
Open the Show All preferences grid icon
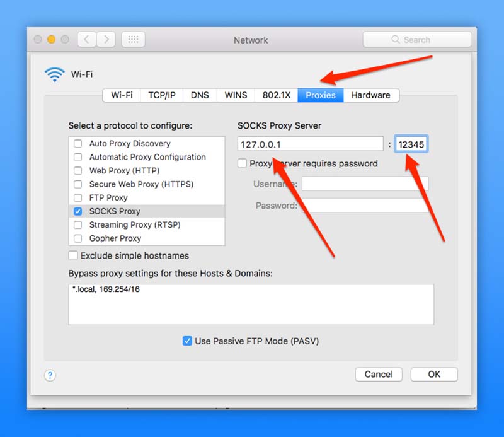click(x=133, y=39)
